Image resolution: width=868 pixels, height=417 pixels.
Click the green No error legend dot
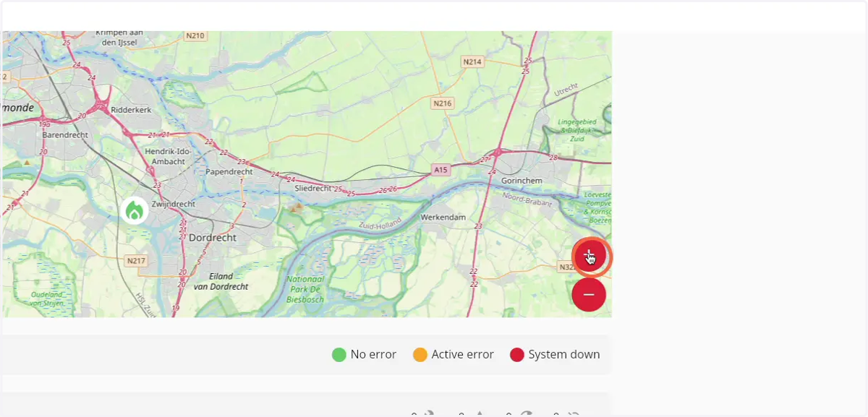[x=339, y=355]
